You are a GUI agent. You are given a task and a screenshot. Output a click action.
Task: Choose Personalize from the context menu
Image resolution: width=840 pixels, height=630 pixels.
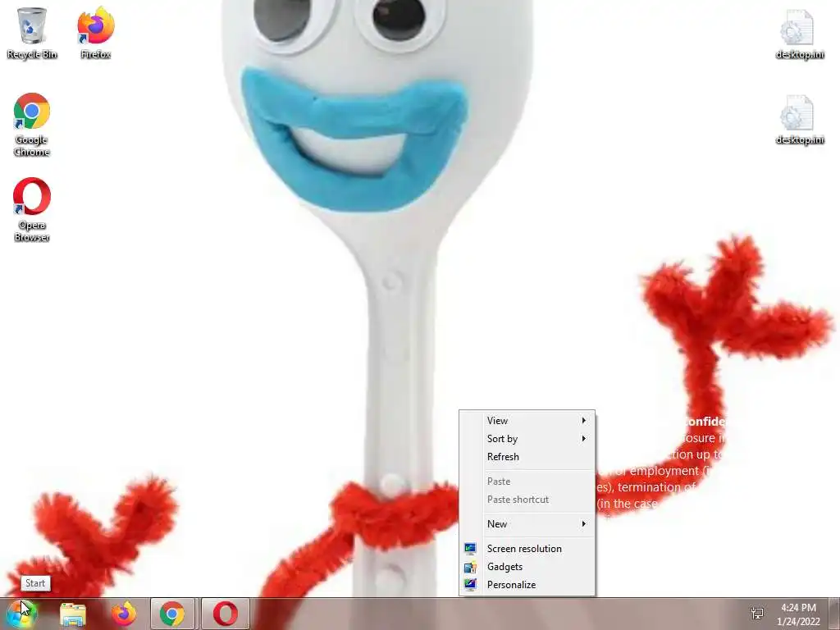[527, 584]
